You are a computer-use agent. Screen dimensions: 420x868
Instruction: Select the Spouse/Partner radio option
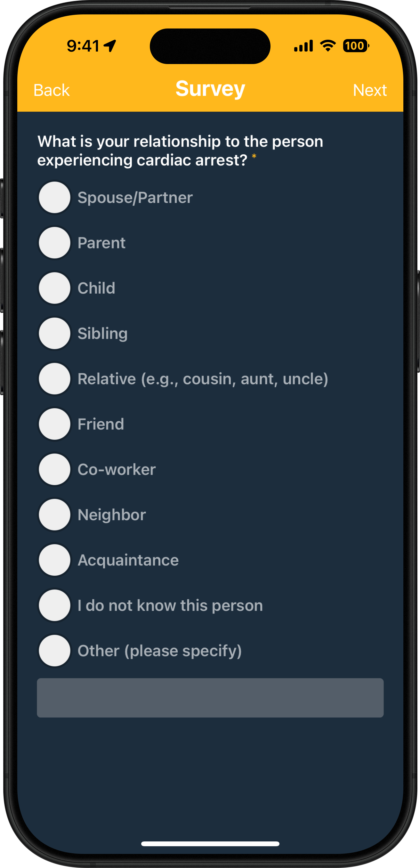click(54, 198)
